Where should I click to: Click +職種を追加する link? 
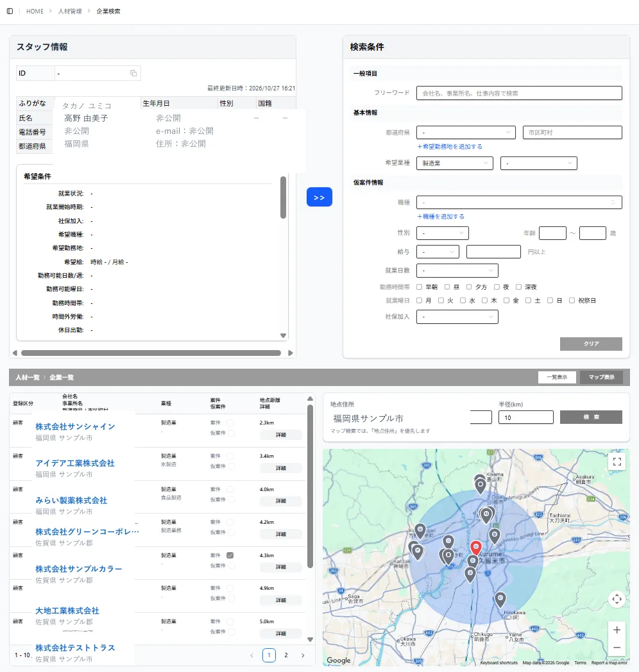coord(441,217)
